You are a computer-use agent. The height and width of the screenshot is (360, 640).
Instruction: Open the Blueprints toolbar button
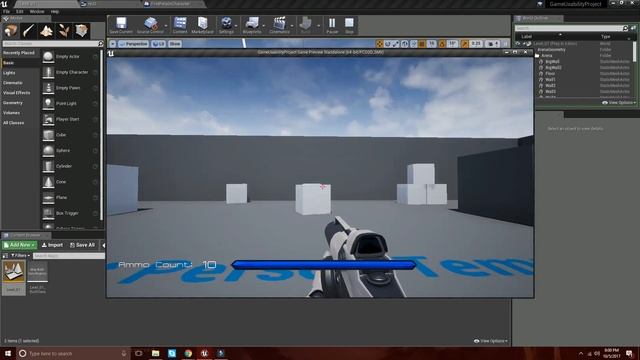pyautogui.click(x=252, y=25)
